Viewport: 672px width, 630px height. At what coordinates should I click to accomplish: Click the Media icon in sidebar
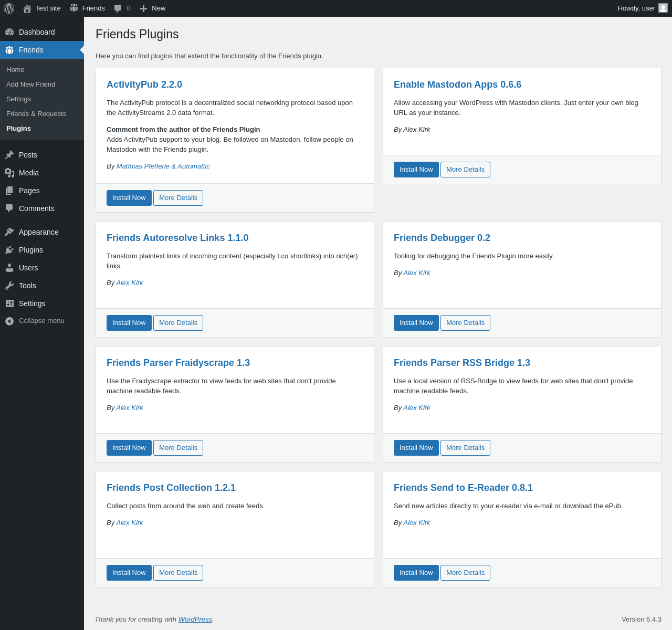tap(9, 173)
